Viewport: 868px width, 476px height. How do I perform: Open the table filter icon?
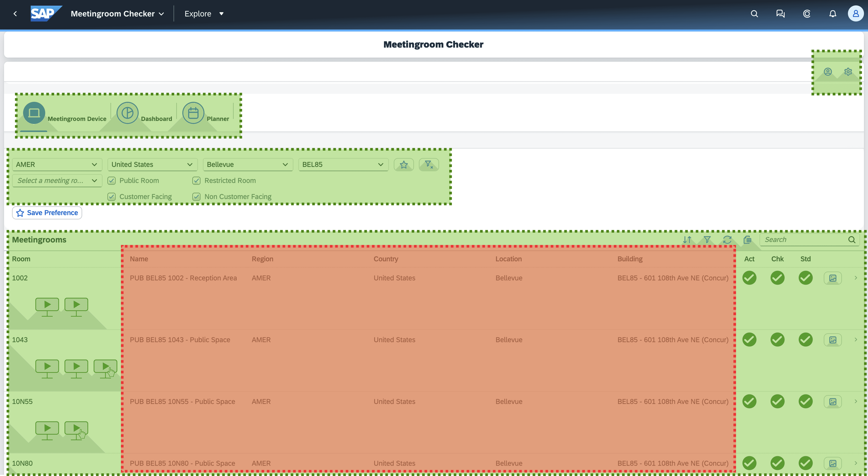coord(707,240)
